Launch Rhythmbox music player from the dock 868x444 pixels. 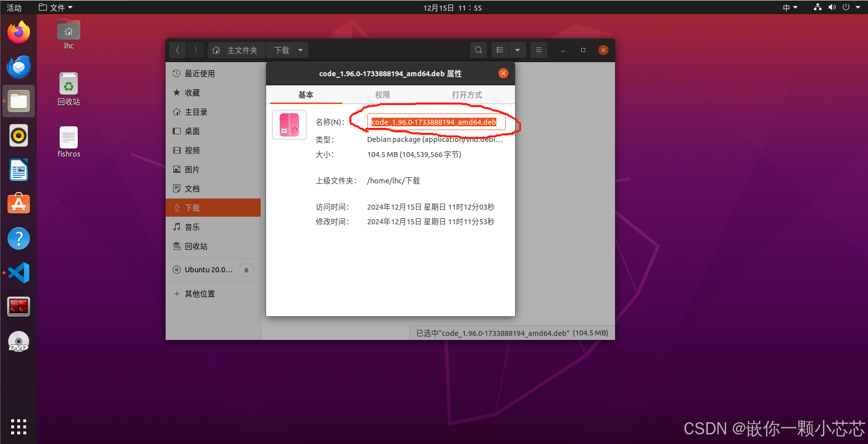click(19, 135)
